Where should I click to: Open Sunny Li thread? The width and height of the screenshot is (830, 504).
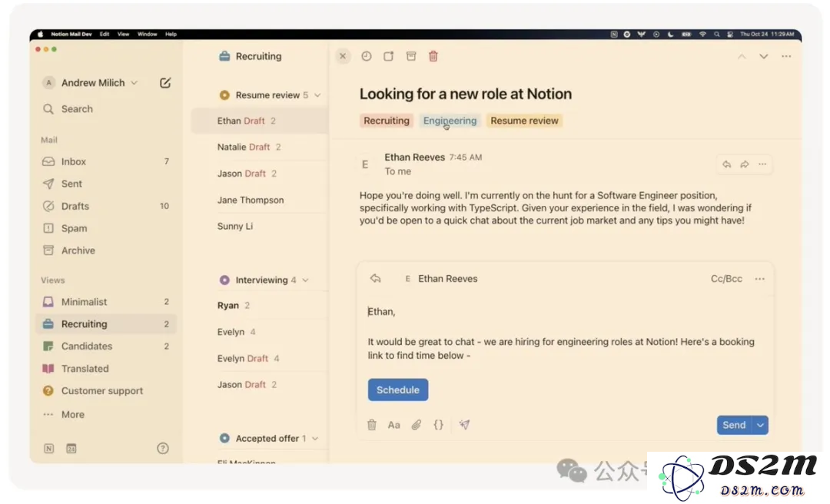[x=260, y=226]
